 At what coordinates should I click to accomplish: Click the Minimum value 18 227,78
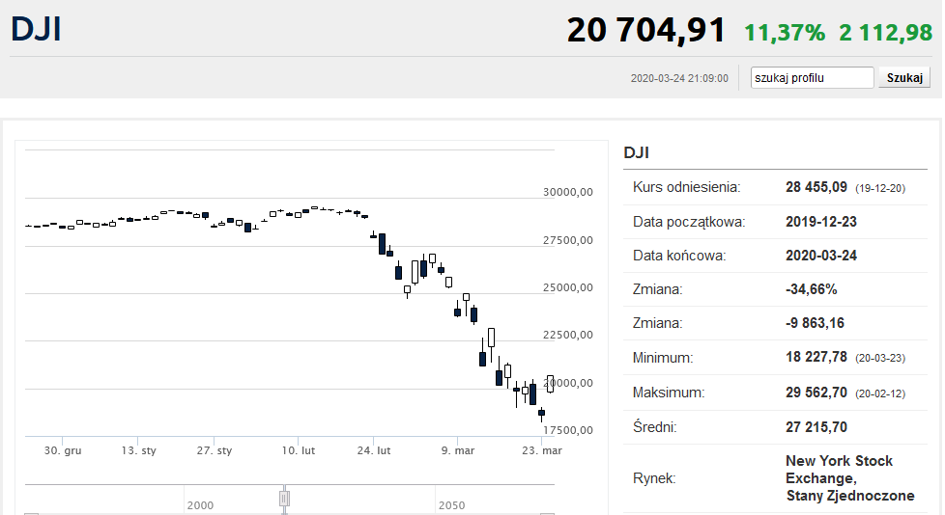click(817, 357)
